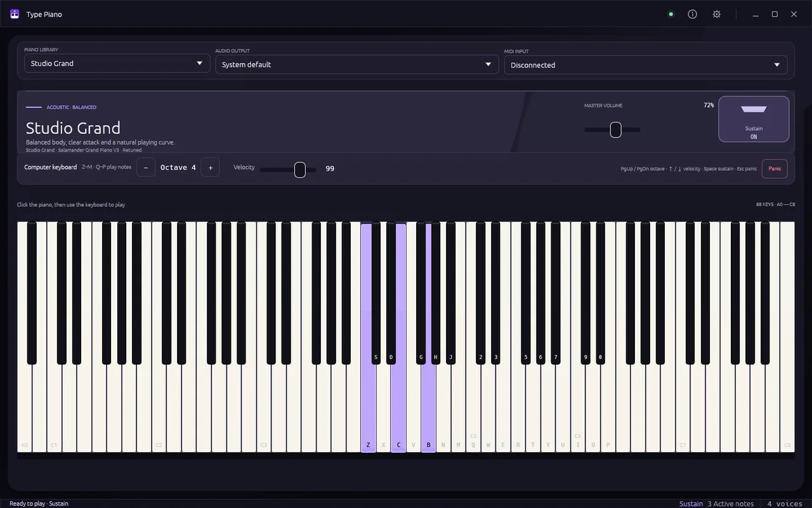The image size is (812, 508).
Task: Click the 3 Active notes status entry
Action: click(731, 504)
